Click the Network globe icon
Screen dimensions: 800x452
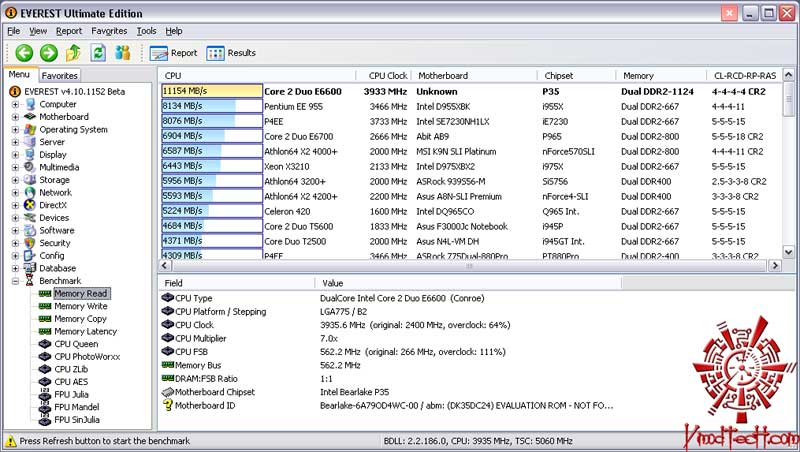point(30,192)
